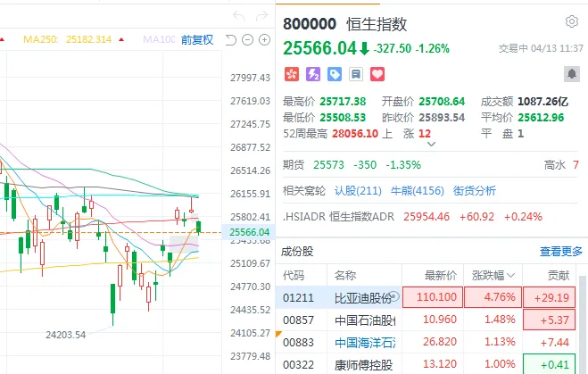Open the notes document icon

point(356,74)
